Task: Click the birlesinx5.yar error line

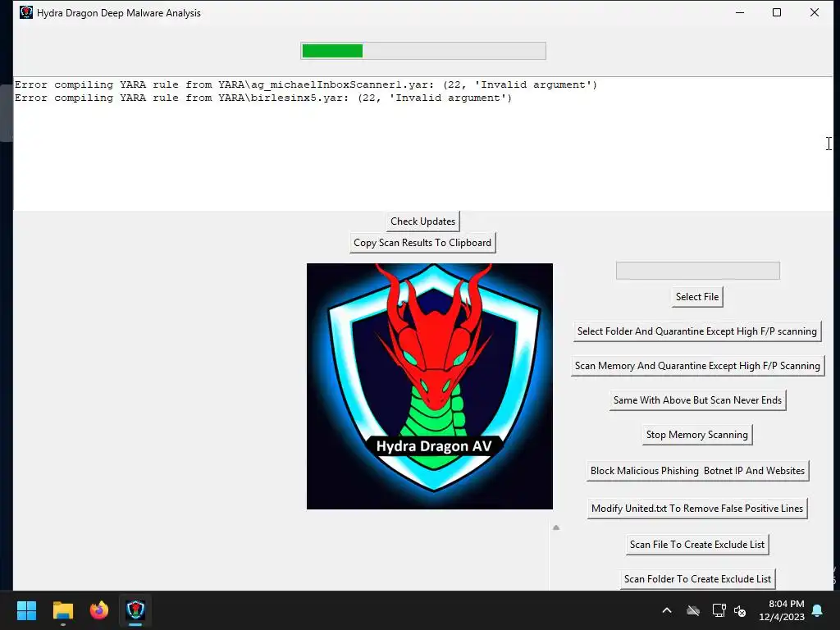Action: (263, 98)
